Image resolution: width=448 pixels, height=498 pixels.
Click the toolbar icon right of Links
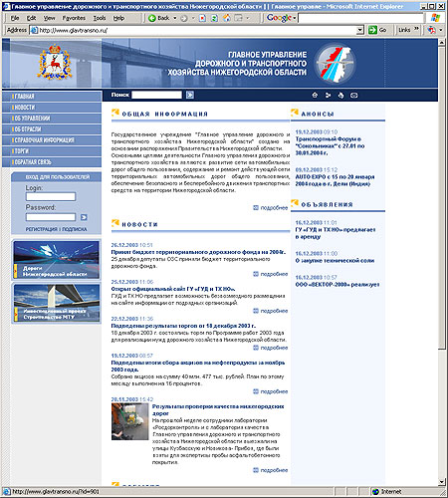tap(431, 30)
